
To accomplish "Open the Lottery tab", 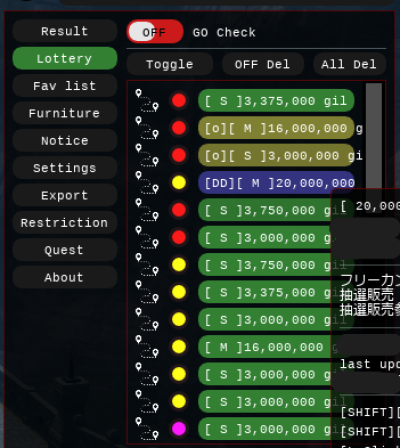I will [x=65, y=58].
